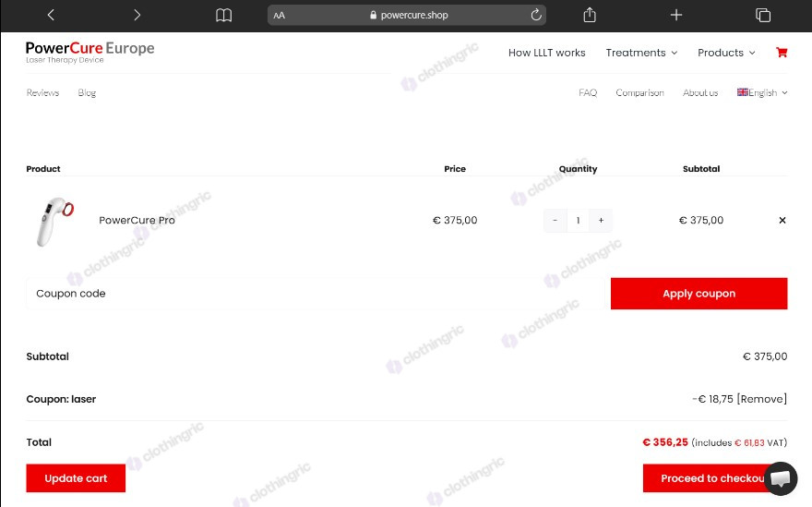Open the PowerCure Pro product link

137,221
